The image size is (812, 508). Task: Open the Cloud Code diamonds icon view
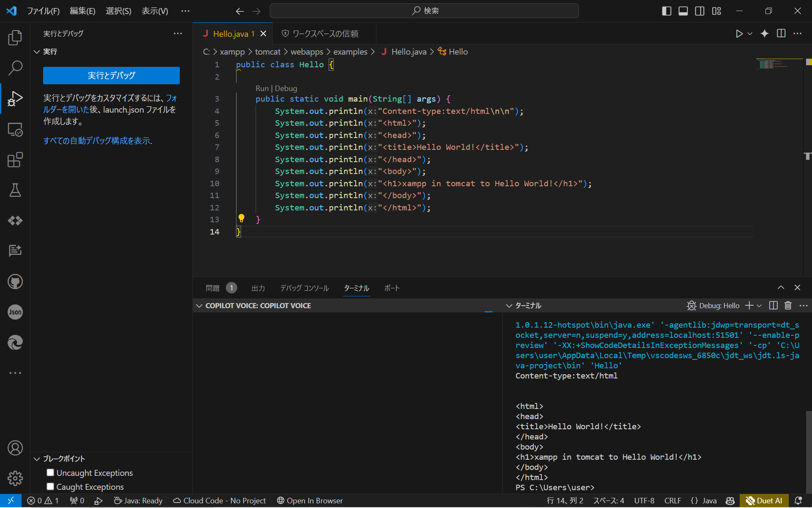click(x=15, y=221)
